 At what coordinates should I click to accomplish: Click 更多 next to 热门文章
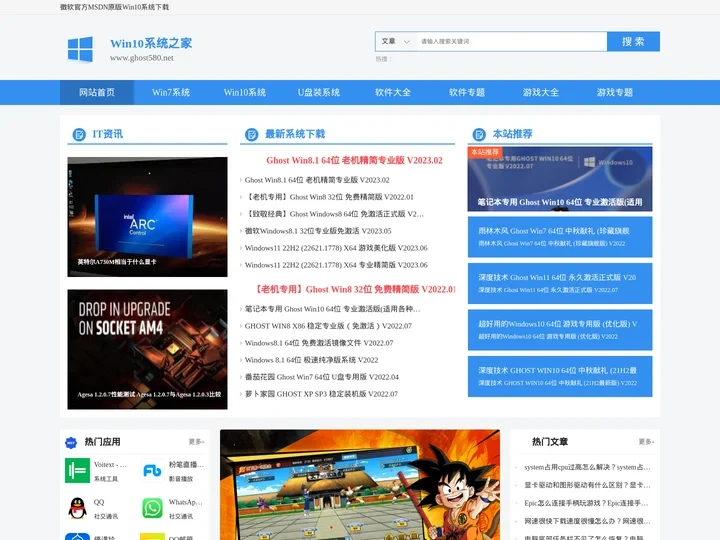point(646,442)
